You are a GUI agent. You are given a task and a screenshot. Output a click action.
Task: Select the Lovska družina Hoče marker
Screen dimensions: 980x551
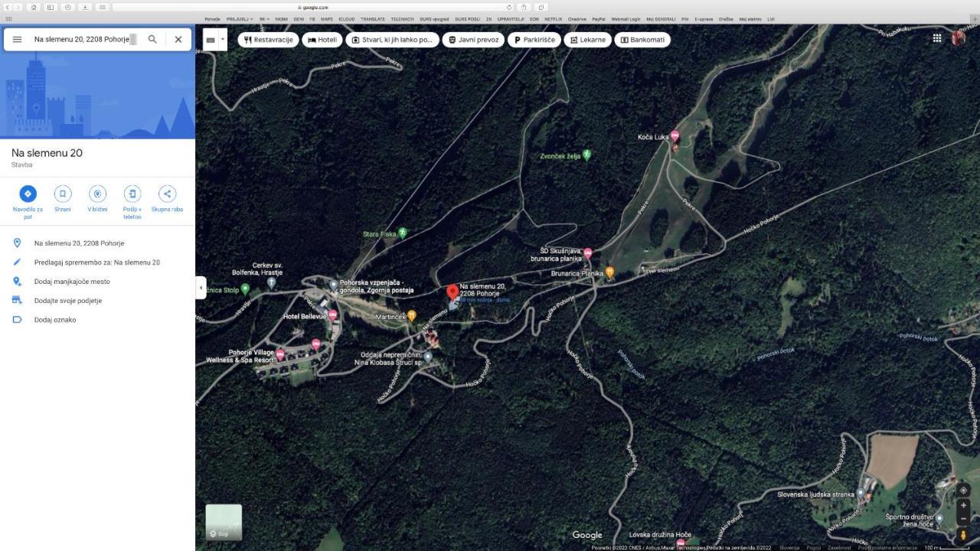click(681, 543)
